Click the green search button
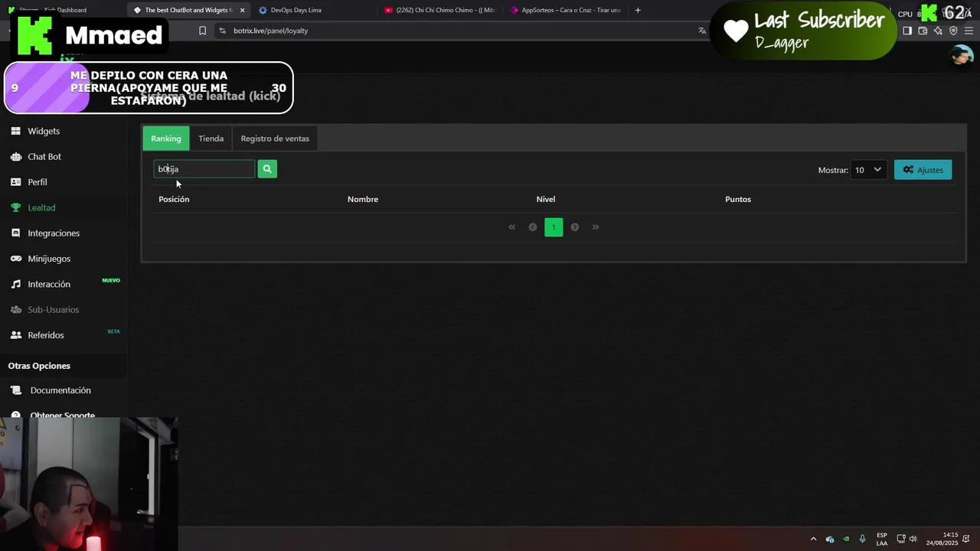 click(x=267, y=169)
